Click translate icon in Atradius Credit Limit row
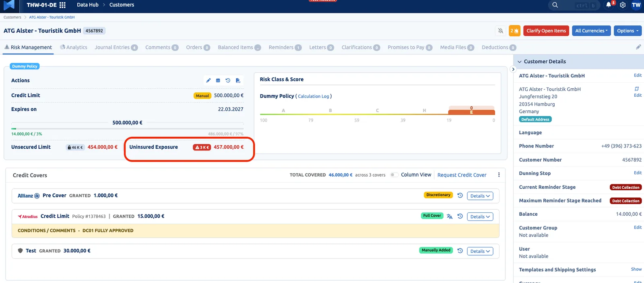 pos(450,216)
